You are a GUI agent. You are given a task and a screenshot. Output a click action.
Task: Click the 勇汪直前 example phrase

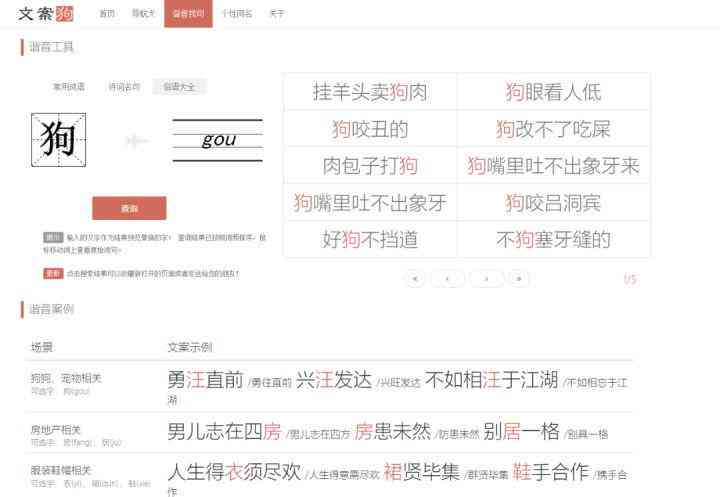pos(205,380)
